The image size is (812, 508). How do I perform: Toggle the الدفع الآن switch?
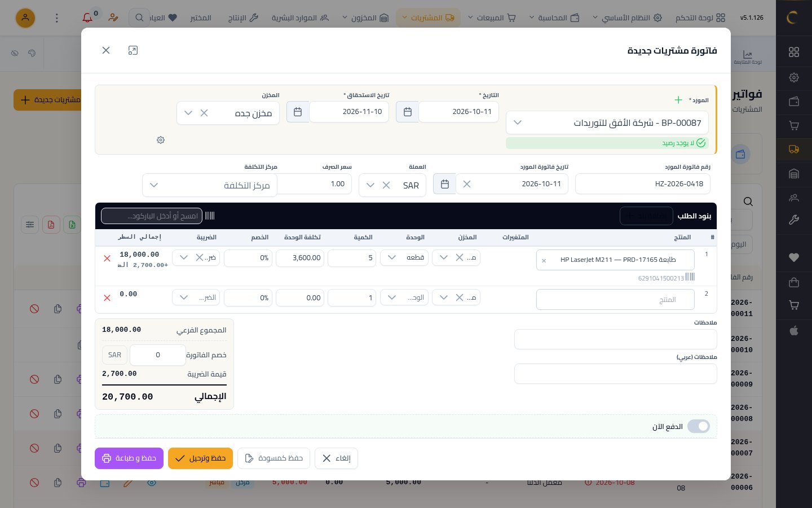699,427
